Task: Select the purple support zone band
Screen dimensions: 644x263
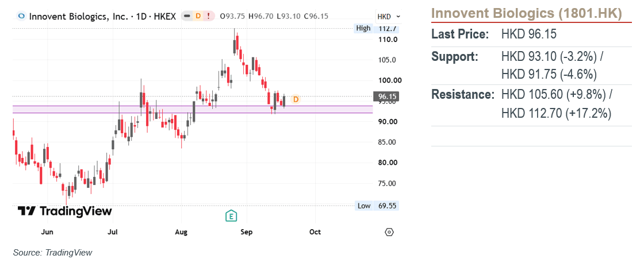Action: [193, 109]
